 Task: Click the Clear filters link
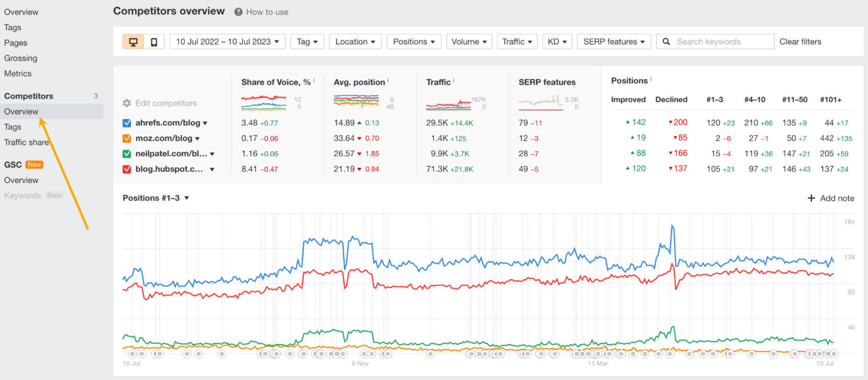click(800, 41)
